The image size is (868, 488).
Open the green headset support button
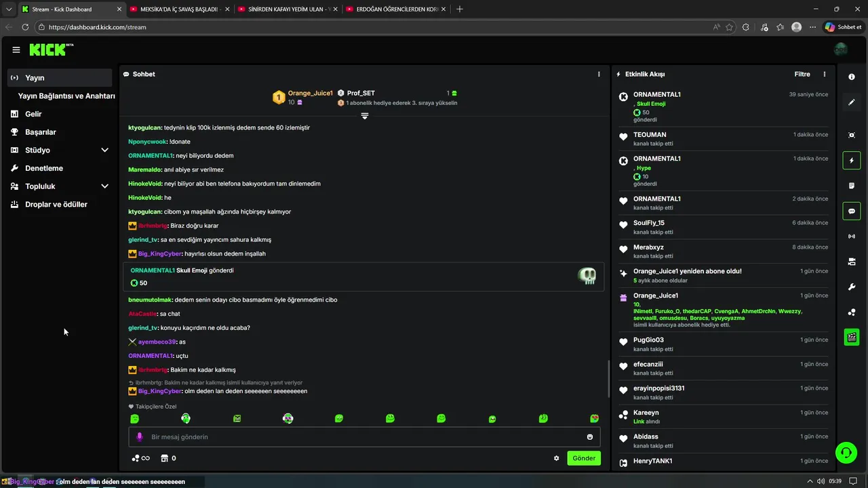(x=846, y=452)
